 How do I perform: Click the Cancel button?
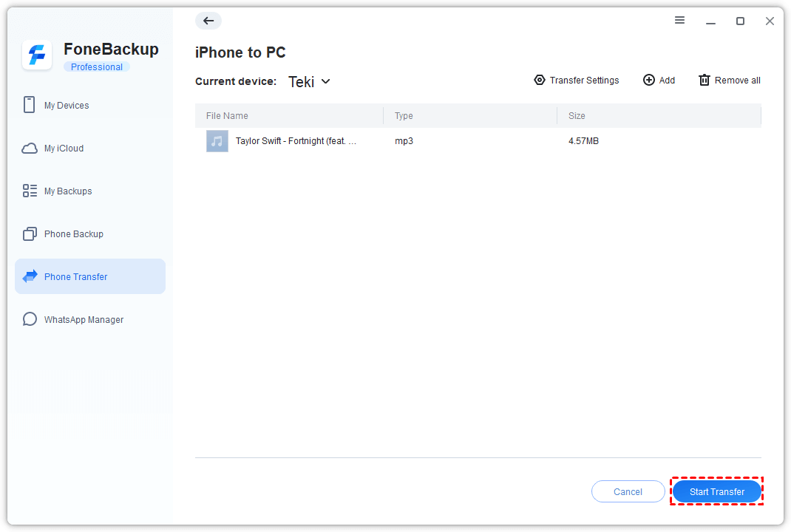(628, 491)
